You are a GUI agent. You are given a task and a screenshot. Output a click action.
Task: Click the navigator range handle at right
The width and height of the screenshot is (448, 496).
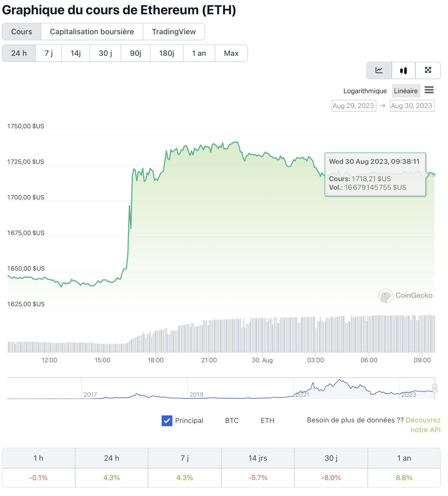(434, 388)
